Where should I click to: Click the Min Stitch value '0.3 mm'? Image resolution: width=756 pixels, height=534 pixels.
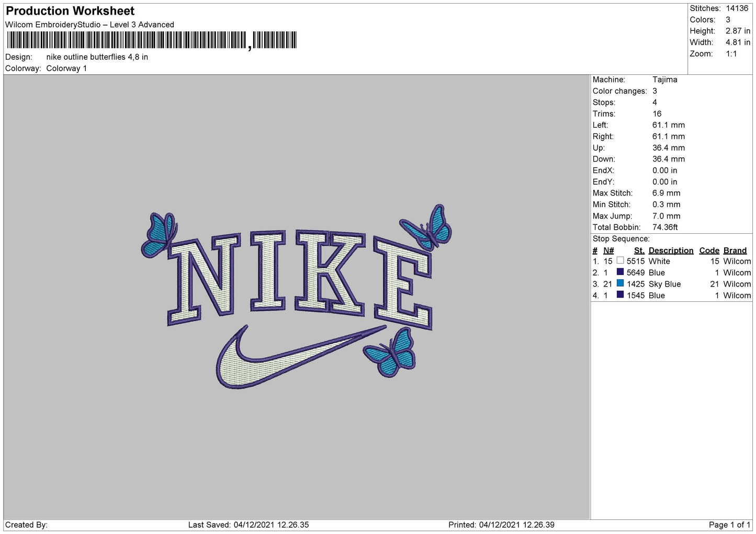pos(667,204)
